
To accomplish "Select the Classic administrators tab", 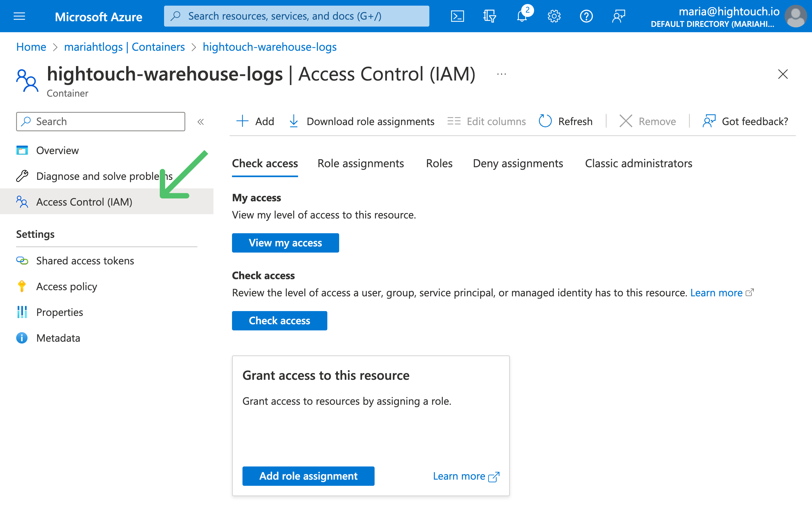I will tap(639, 163).
